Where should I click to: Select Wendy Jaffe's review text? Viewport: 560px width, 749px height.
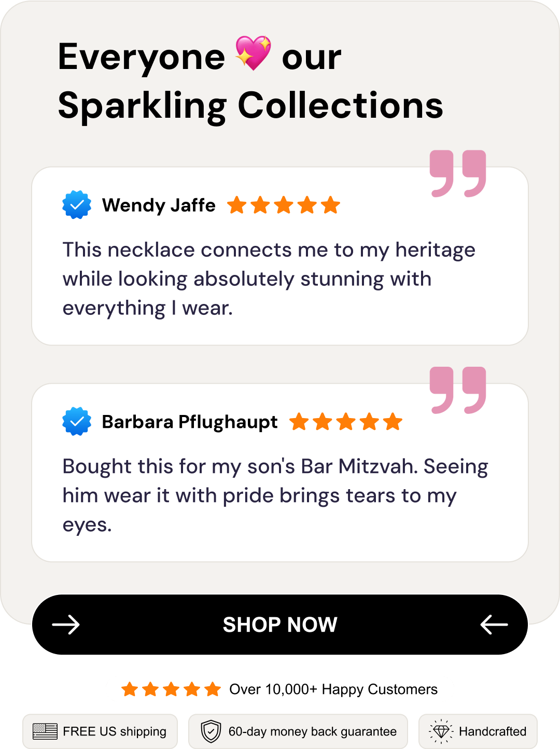[x=269, y=279]
